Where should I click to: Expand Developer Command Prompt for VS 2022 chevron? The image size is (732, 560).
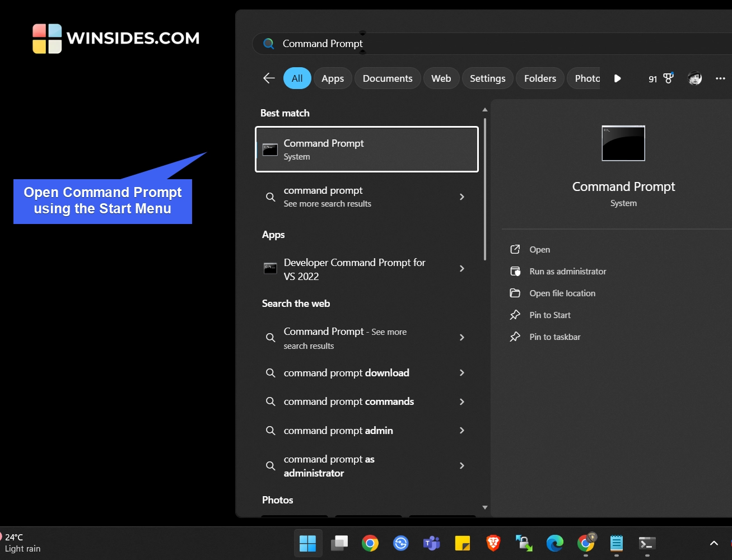[461, 269]
